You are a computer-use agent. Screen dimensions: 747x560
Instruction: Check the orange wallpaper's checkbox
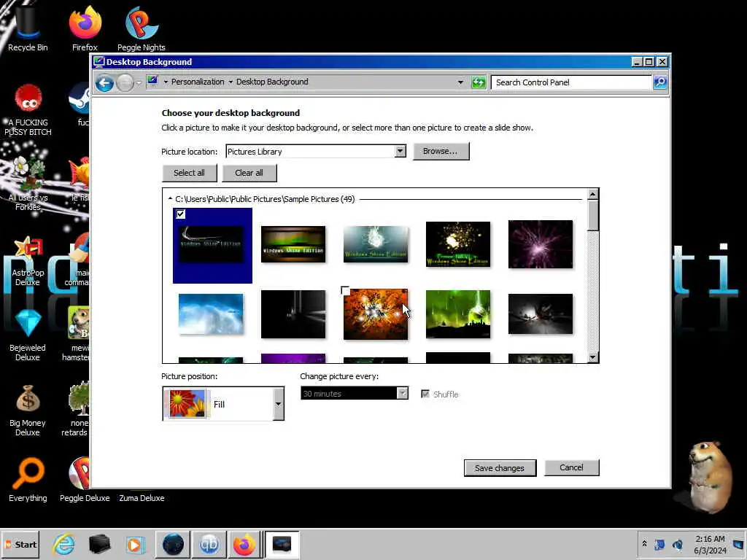[345, 290]
